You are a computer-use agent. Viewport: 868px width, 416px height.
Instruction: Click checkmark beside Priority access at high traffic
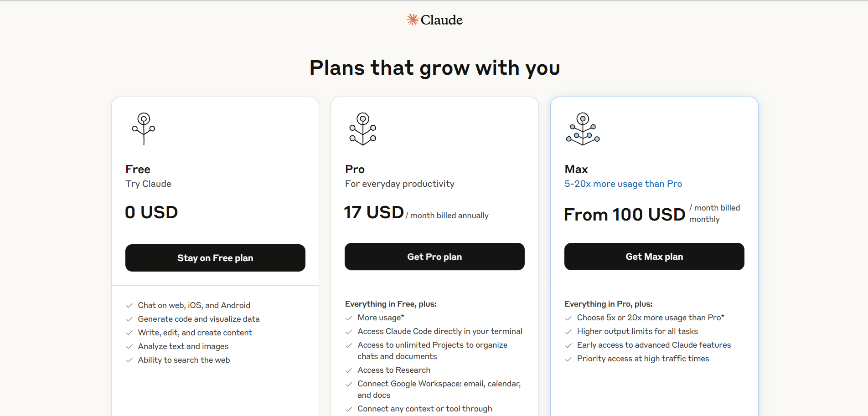[x=568, y=359]
